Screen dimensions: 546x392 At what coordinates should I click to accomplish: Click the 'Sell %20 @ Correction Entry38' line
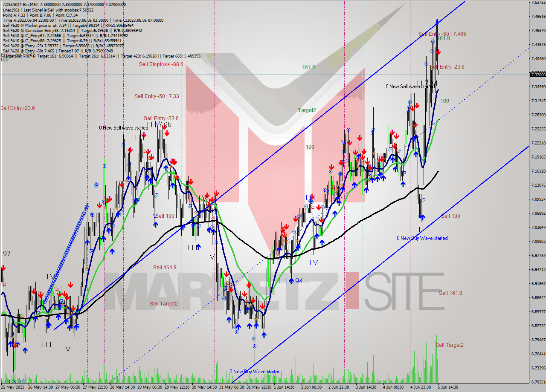pos(72,30)
